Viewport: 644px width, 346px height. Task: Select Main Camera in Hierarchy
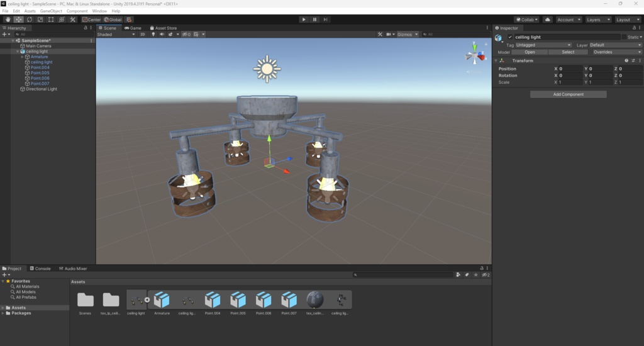pos(38,46)
